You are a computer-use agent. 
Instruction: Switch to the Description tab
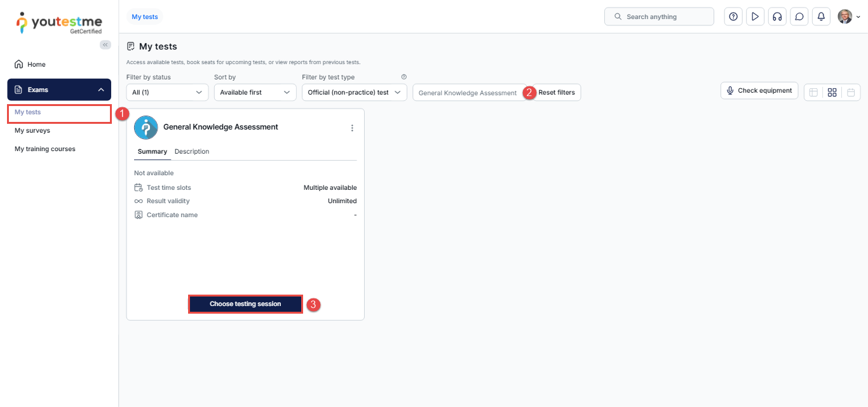pos(192,152)
